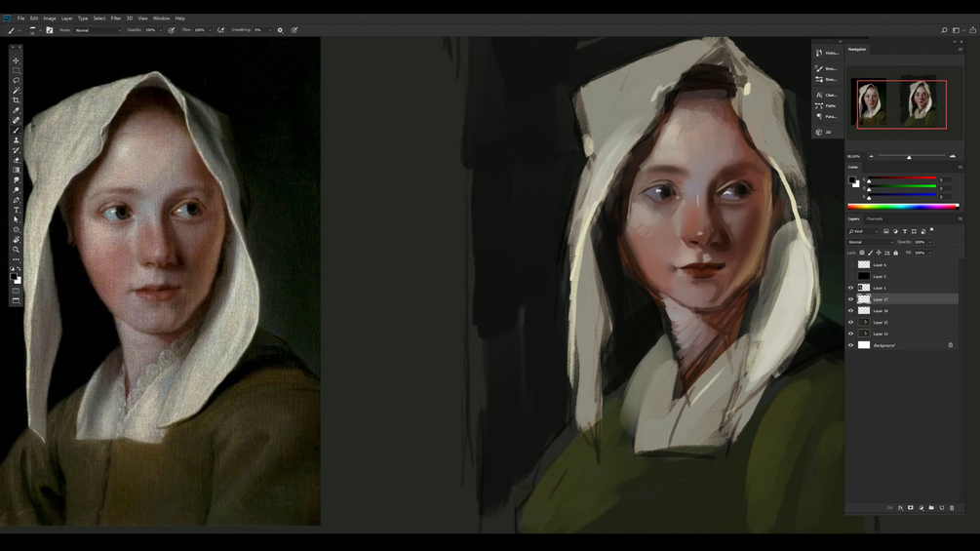Open brush preset picker arrow
980x551 pixels.
pos(40,30)
